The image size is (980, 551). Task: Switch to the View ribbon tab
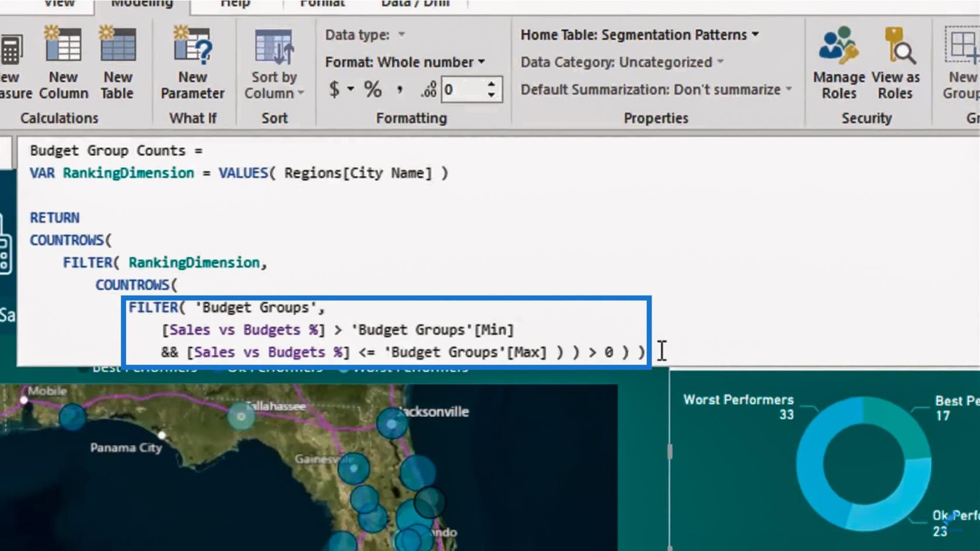tap(59, 5)
